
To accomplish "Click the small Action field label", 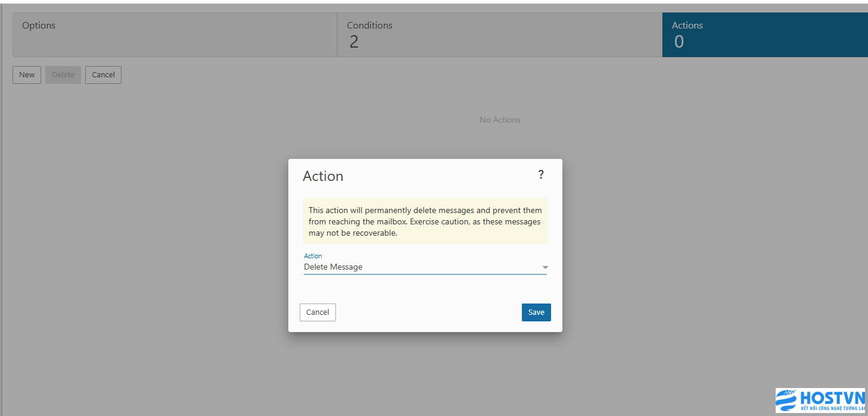I will [313, 256].
